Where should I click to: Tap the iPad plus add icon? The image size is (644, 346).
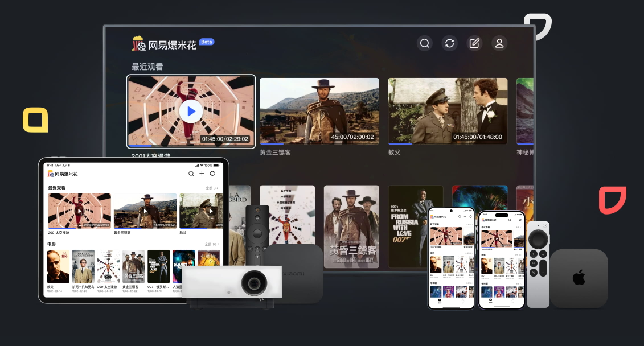coord(202,174)
